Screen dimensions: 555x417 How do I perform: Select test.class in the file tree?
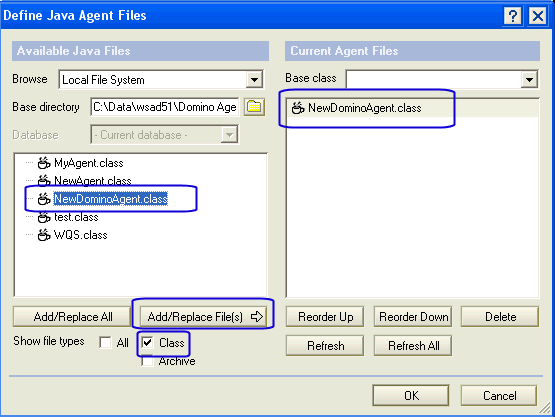(76, 217)
